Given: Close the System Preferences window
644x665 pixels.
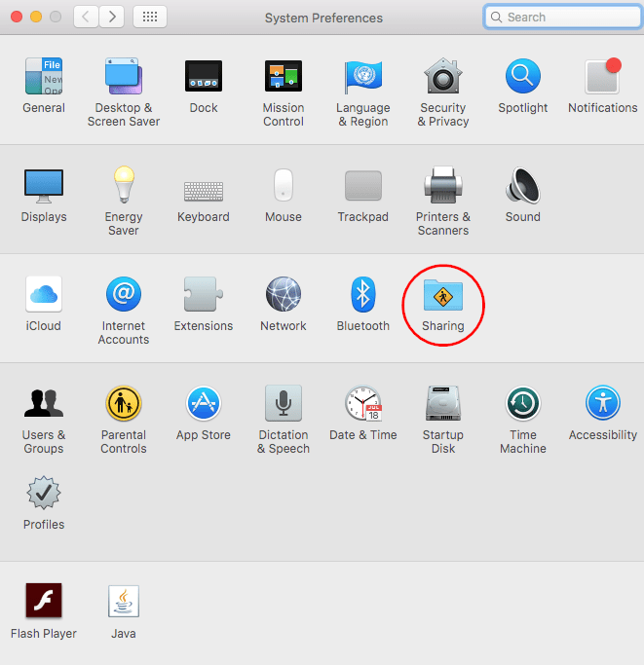Looking at the screenshot, I should (17, 17).
